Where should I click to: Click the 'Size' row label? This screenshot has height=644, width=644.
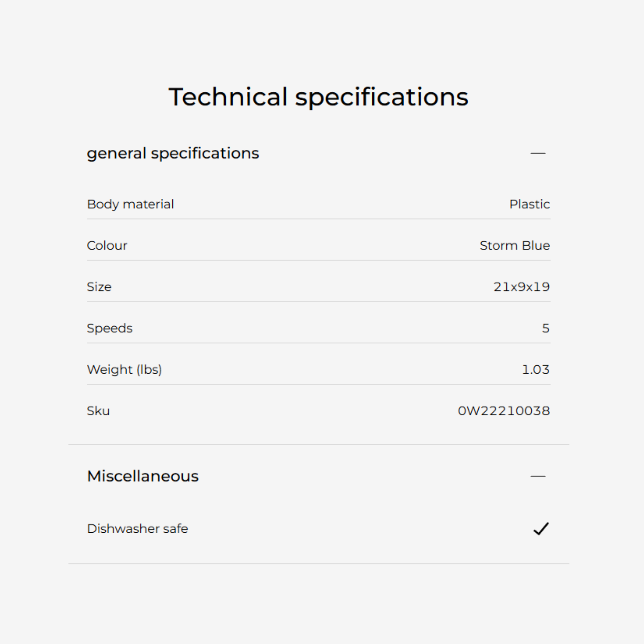99,287
